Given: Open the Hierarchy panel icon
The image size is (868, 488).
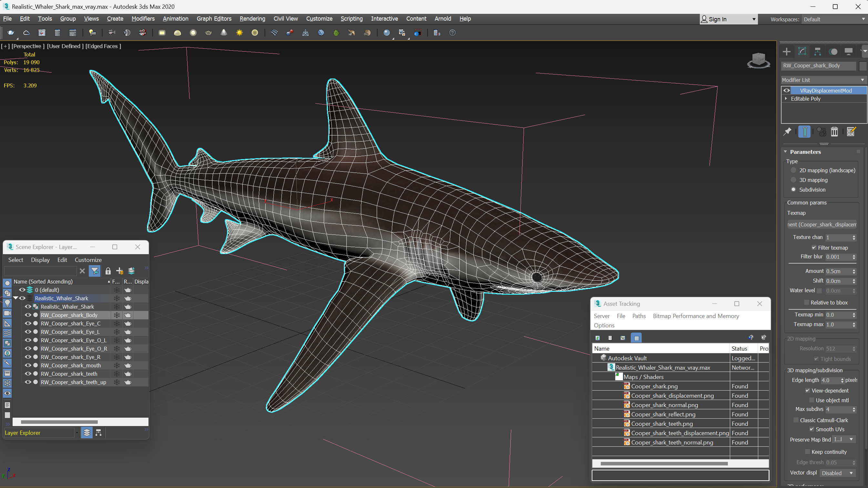Looking at the screenshot, I should tap(817, 52).
